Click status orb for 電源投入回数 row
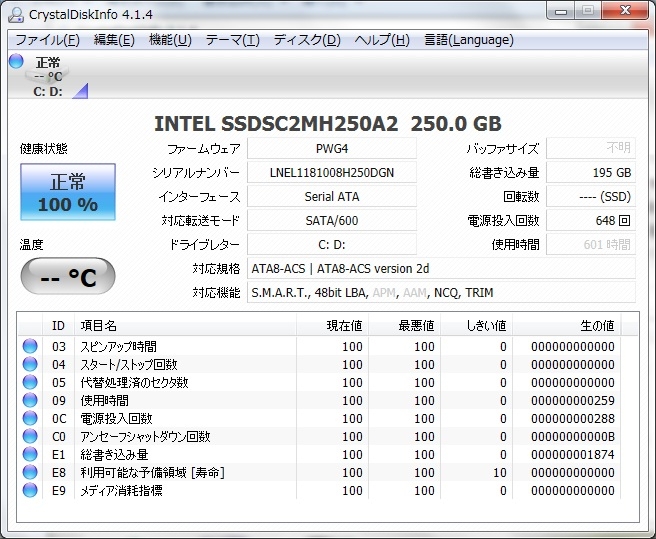 30,419
